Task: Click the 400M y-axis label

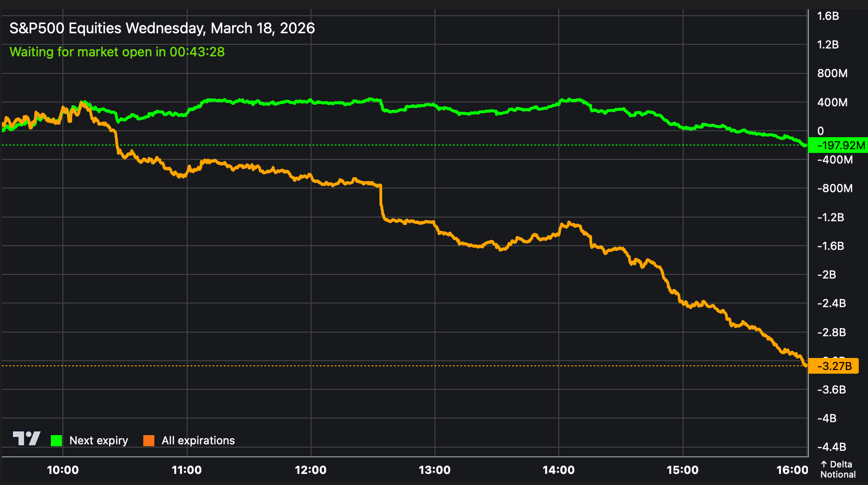Action: [832, 103]
